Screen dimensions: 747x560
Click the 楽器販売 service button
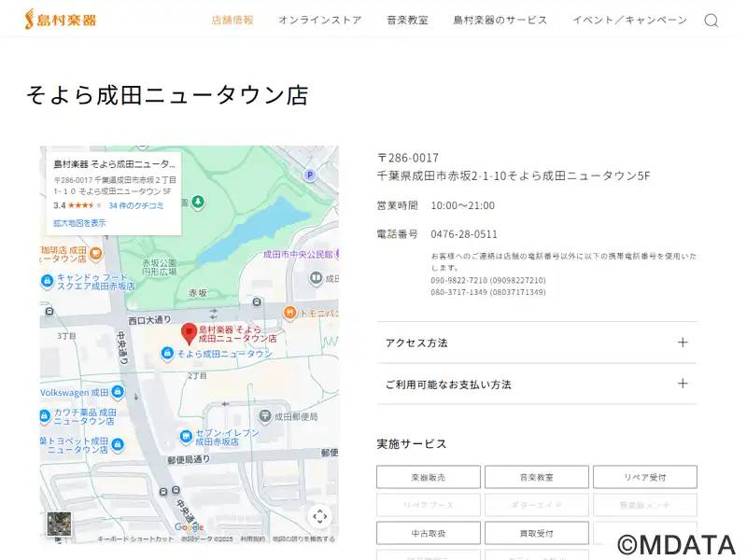428,477
